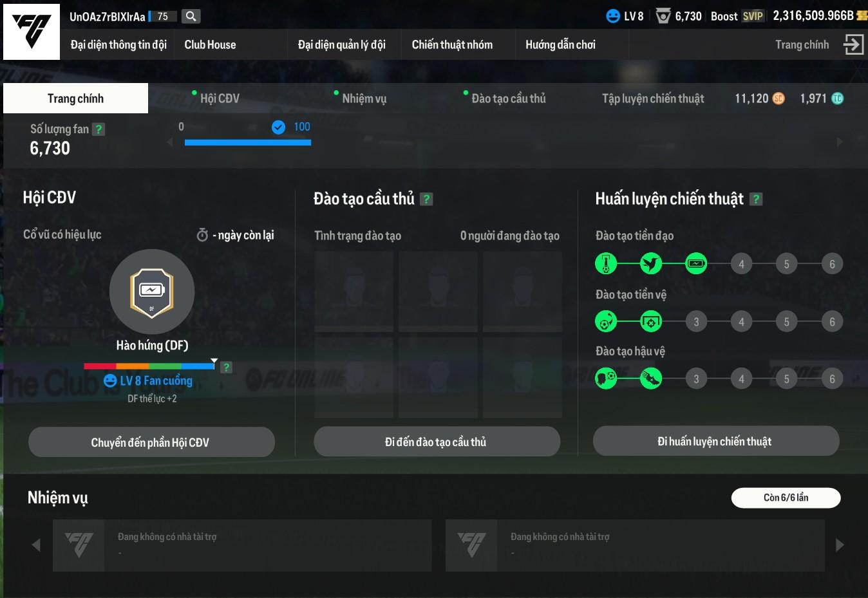Click left arrow of fan milestone bar
868x598 pixels.
170,142
